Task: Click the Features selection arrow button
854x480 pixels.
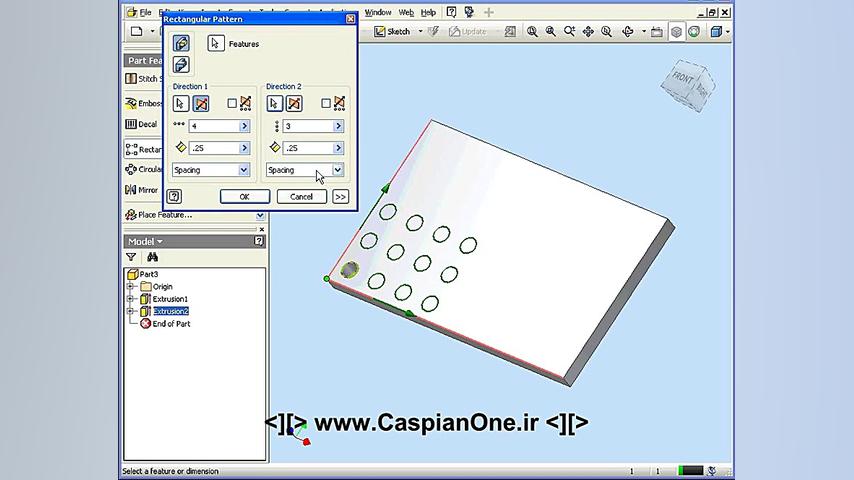Action: [x=216, y=44]
